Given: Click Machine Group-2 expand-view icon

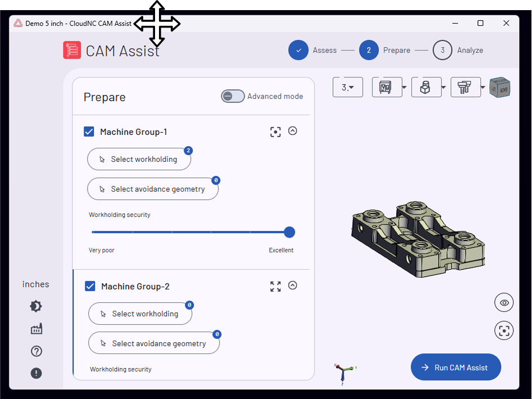Looking at the screenshot, I should [275, 287].
